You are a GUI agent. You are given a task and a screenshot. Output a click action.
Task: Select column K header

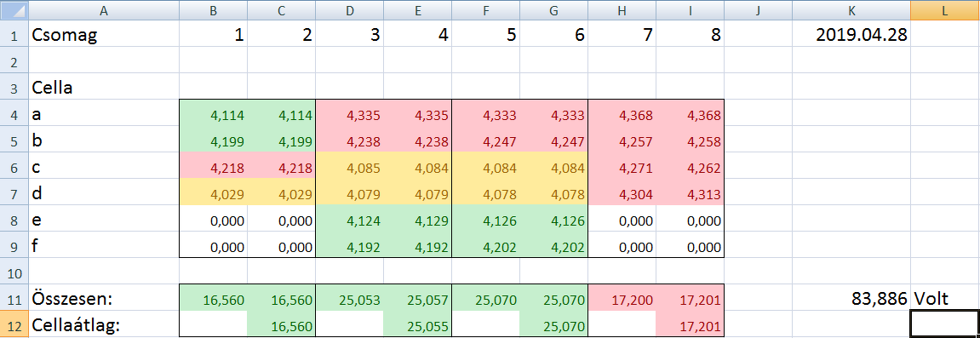click(x=851, y=9)
